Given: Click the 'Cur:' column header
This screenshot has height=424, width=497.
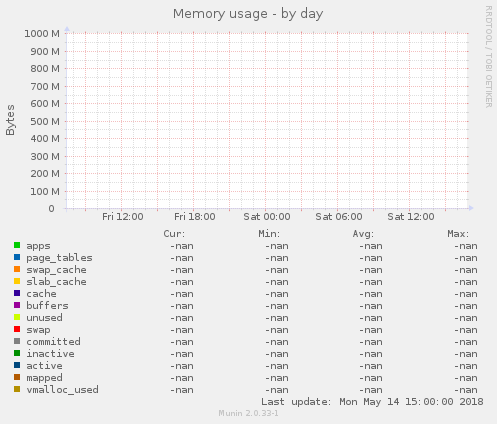Looking at the screenshot, I should coord(174,234).
